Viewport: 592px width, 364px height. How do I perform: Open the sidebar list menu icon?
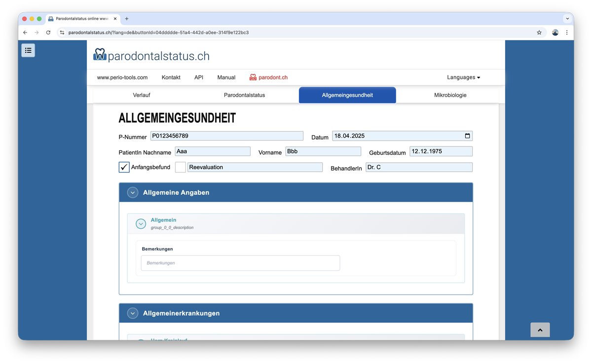tap(28, 50)
